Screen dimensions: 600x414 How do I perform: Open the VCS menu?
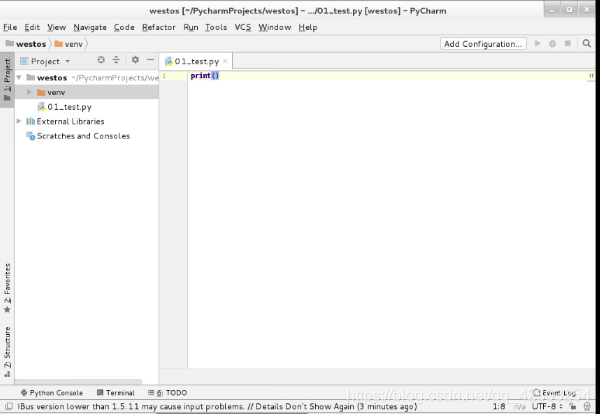pyautogui.click(x=243, y=27)
